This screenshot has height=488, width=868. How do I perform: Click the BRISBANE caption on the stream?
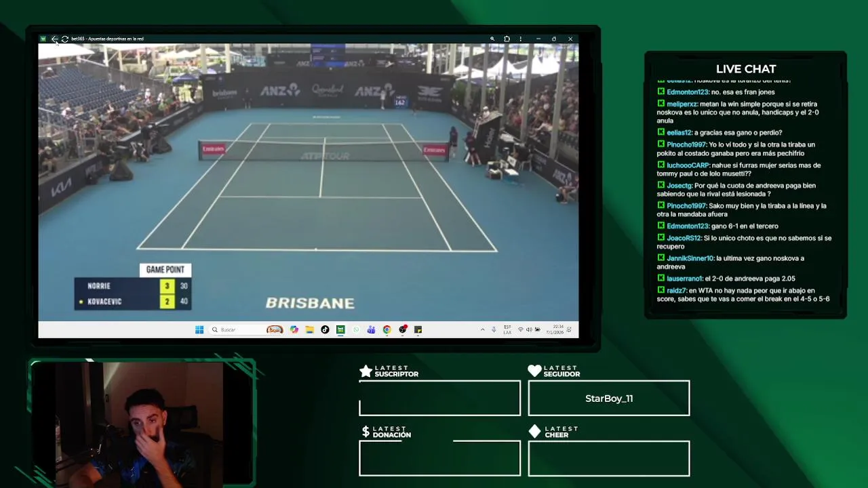310,304
